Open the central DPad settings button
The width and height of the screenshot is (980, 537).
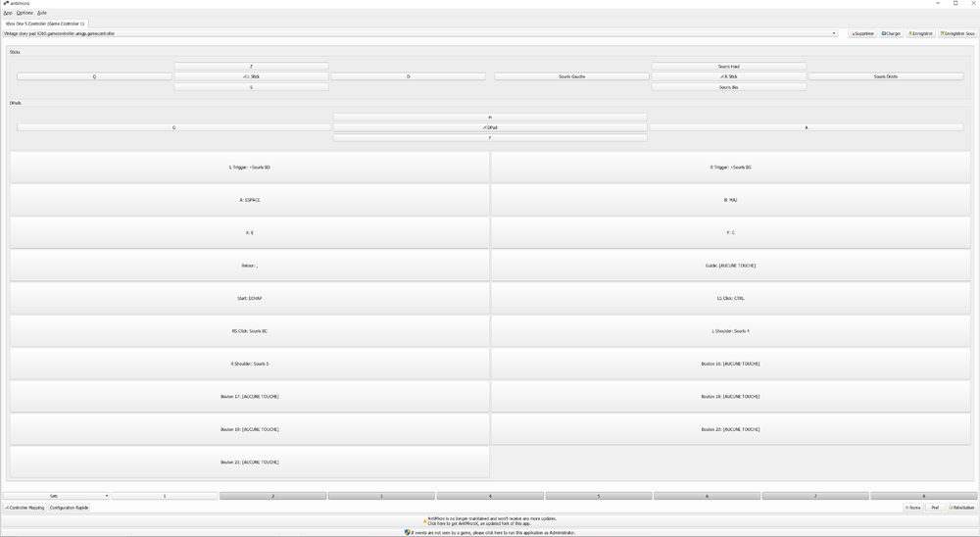pyautogui.click(x=490, y=127)
